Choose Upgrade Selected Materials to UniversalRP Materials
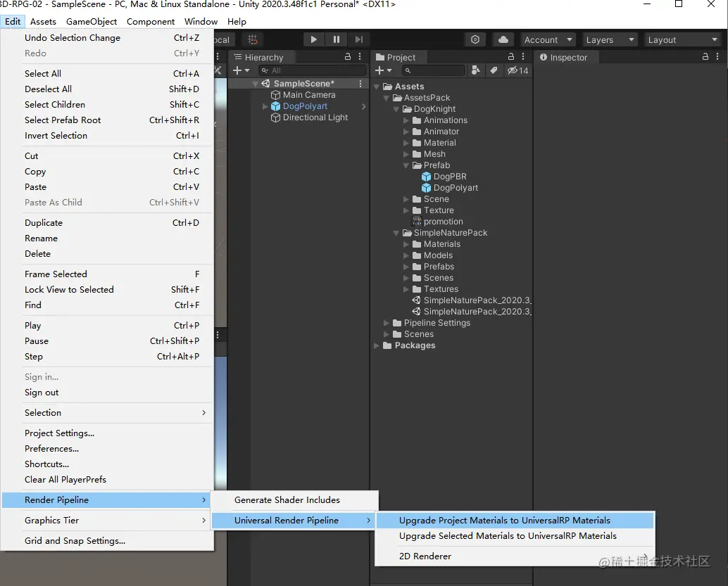The width and height of the screenshot is (728, 586). 515,536
